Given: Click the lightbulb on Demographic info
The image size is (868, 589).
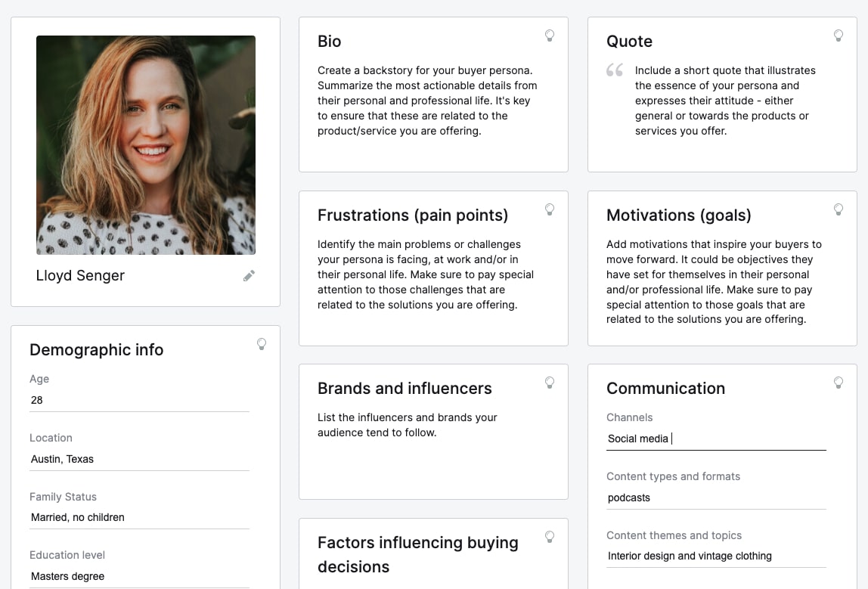Looking at the screenshot, I should coord(262,344).
